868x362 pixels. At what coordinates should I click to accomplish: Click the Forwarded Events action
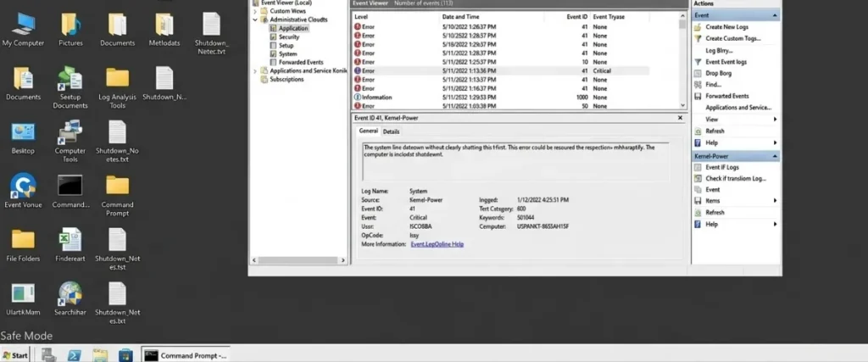726,97
